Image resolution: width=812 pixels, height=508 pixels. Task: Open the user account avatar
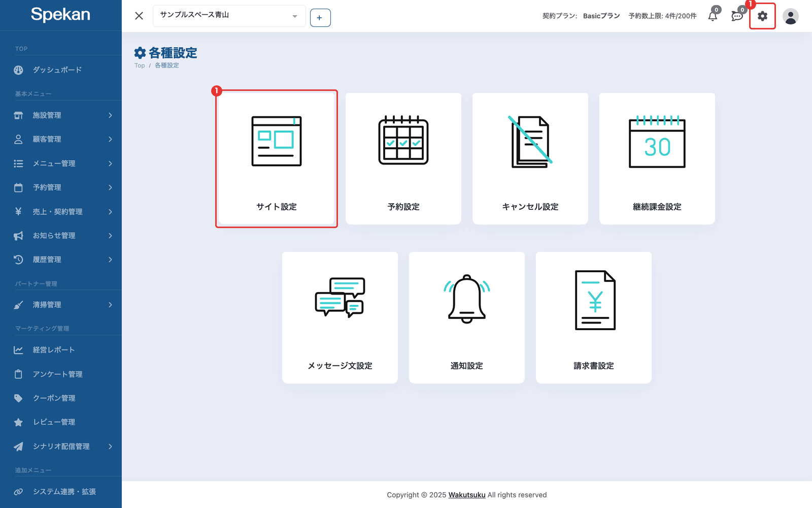coord(790,16)
